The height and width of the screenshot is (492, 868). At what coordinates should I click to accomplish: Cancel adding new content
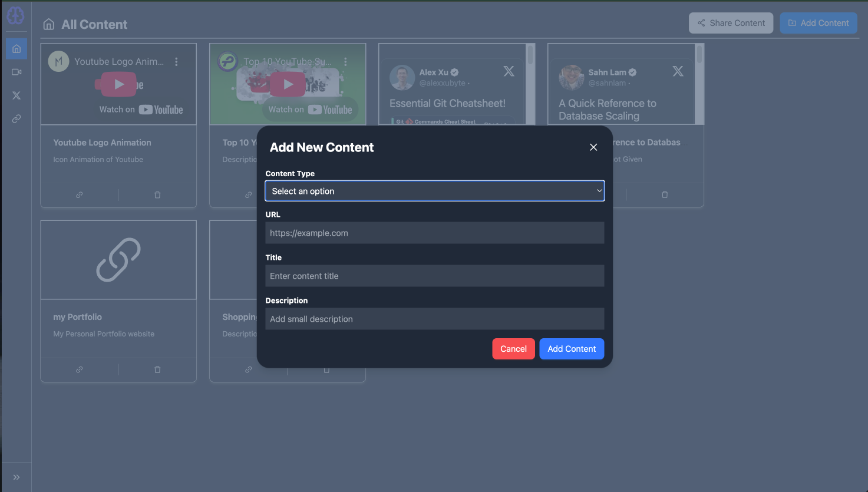513,349
